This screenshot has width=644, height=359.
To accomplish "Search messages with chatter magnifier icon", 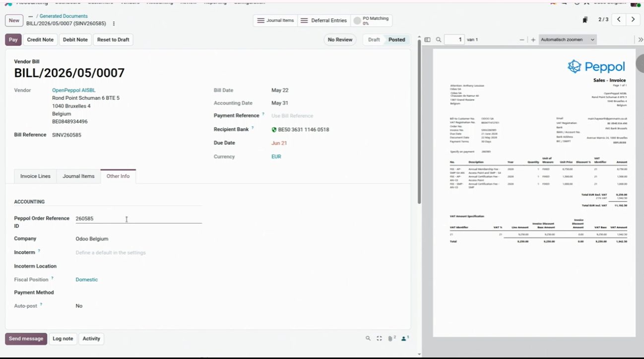I will 368,339.
